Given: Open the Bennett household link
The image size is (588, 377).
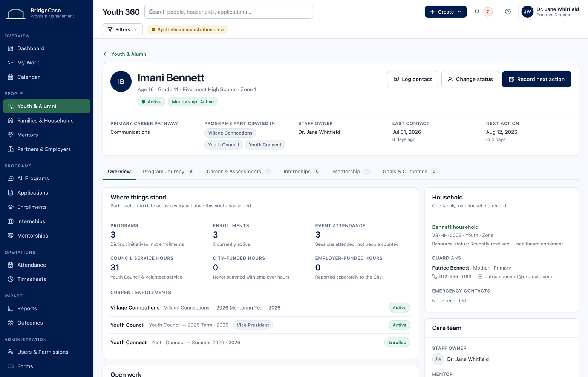Looking at the screenshot, I should point(455,227).
